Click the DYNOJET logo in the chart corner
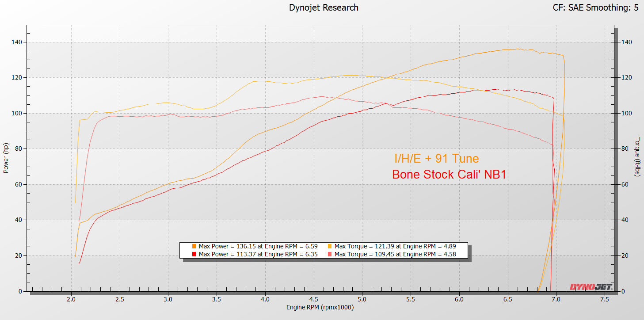Viewport: 644px width, 320px height. tap(591, 287)
